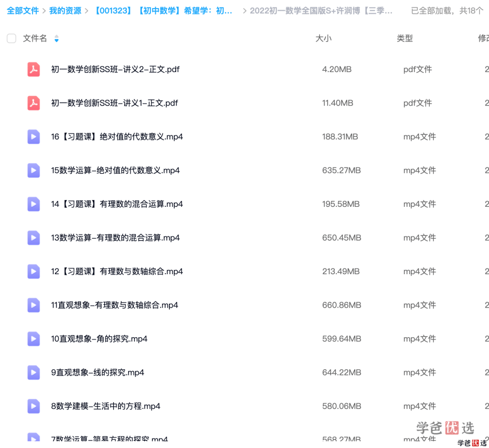Click the 11.40MB size value
Screen dimensions: 489x448
click(x=338, y=103)
